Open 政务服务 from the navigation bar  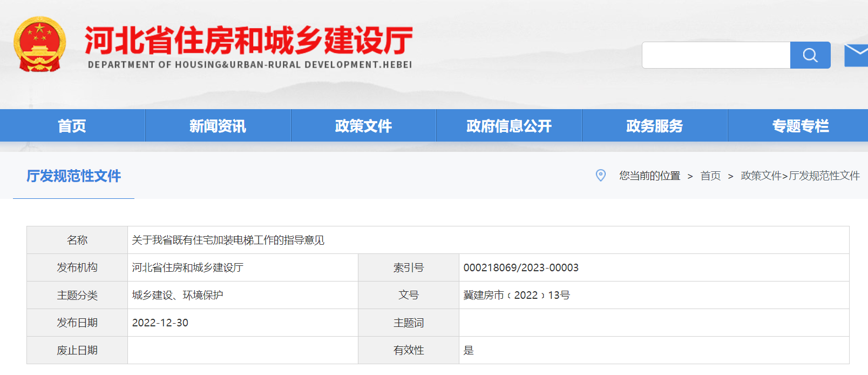[x=654, y=126]
